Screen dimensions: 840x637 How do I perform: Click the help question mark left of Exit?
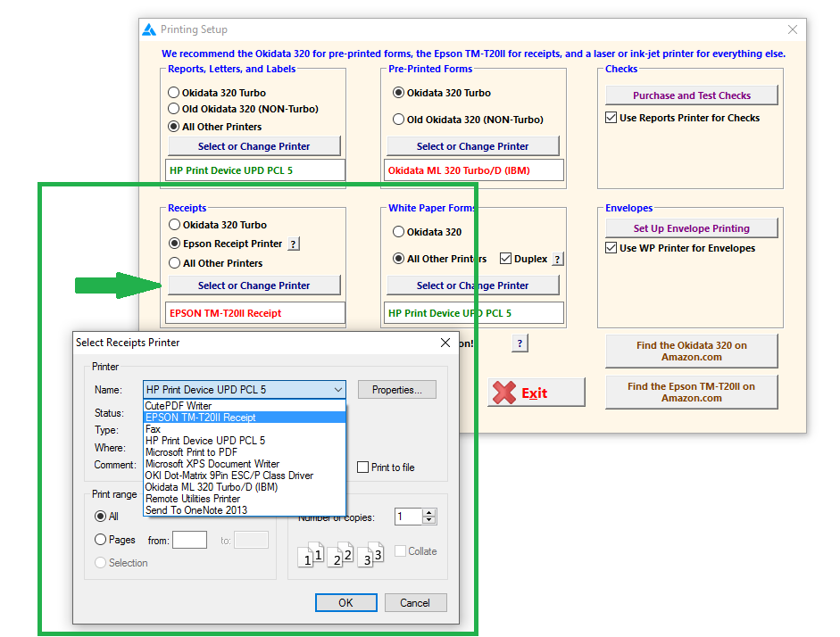tap(520, 343)
